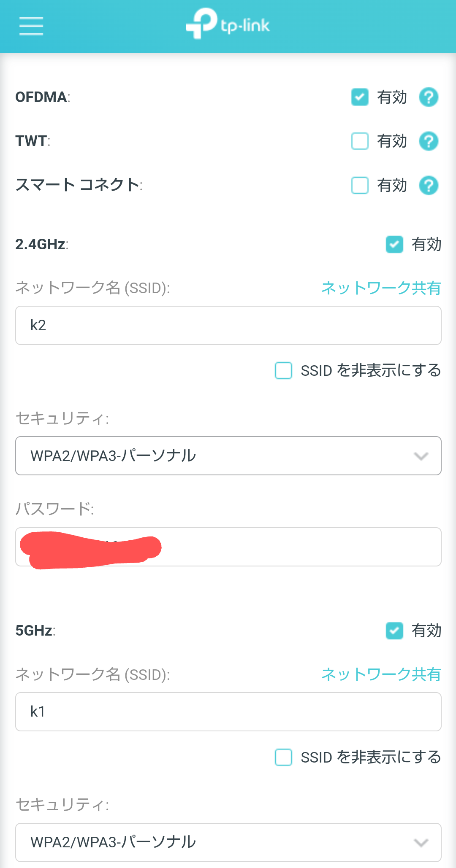Screen dimensions: 456x868
Task: Open Smart Connect help question icon
Action: pyautogui.click(x=429, y=186)
